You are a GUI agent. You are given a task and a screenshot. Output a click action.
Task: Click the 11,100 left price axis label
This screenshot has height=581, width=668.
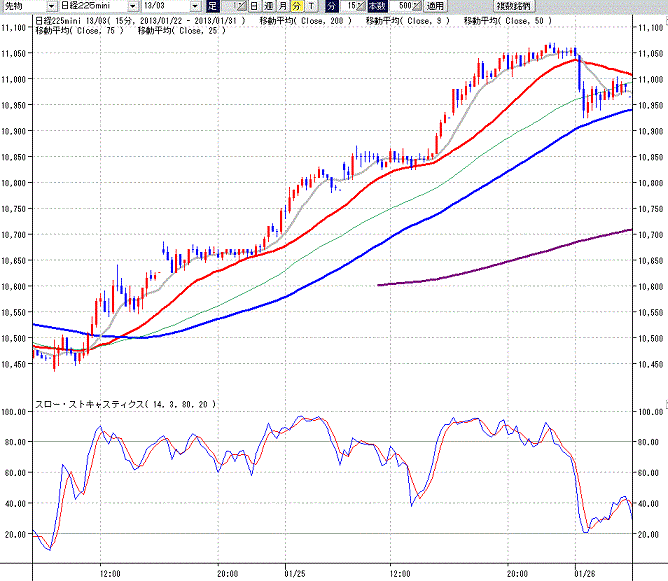(14, 28)
